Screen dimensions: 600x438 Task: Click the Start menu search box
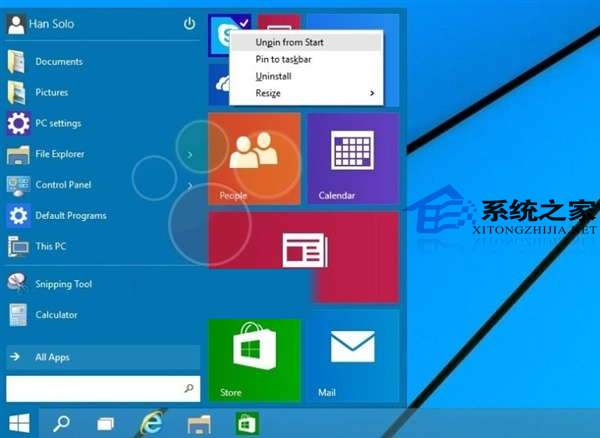(95, 387)
